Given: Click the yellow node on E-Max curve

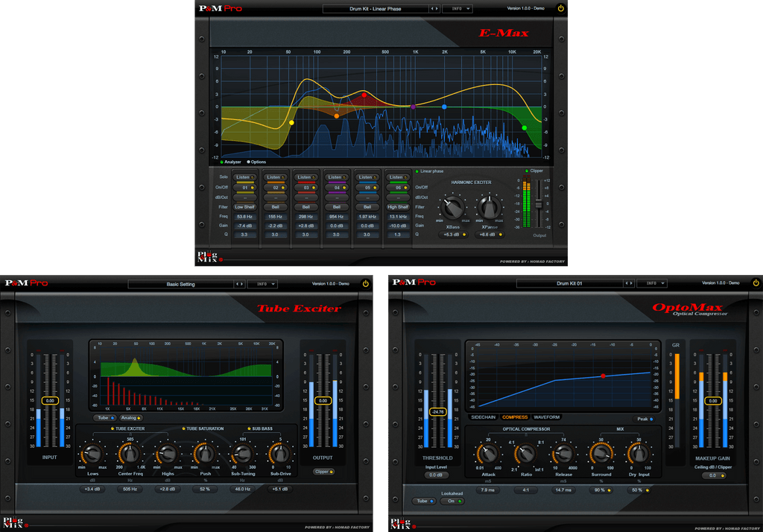Looking at the screenshot, I should point(291,123).
